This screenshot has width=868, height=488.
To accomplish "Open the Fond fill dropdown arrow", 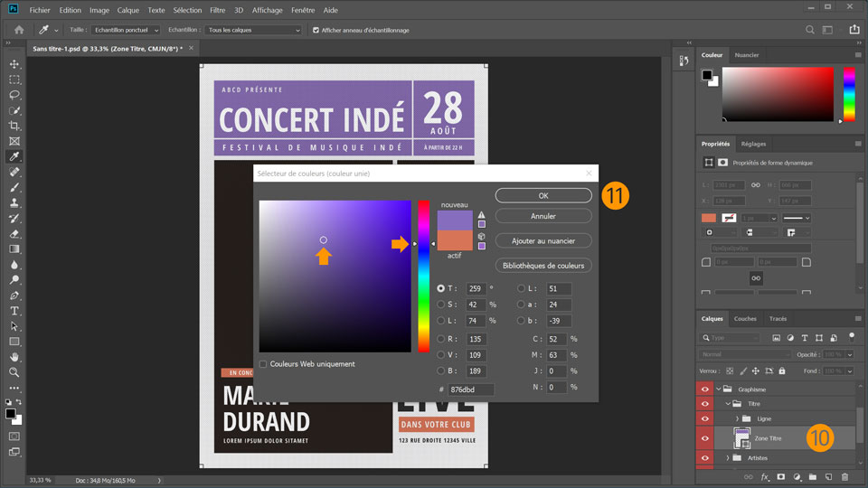I will (850, 371).
